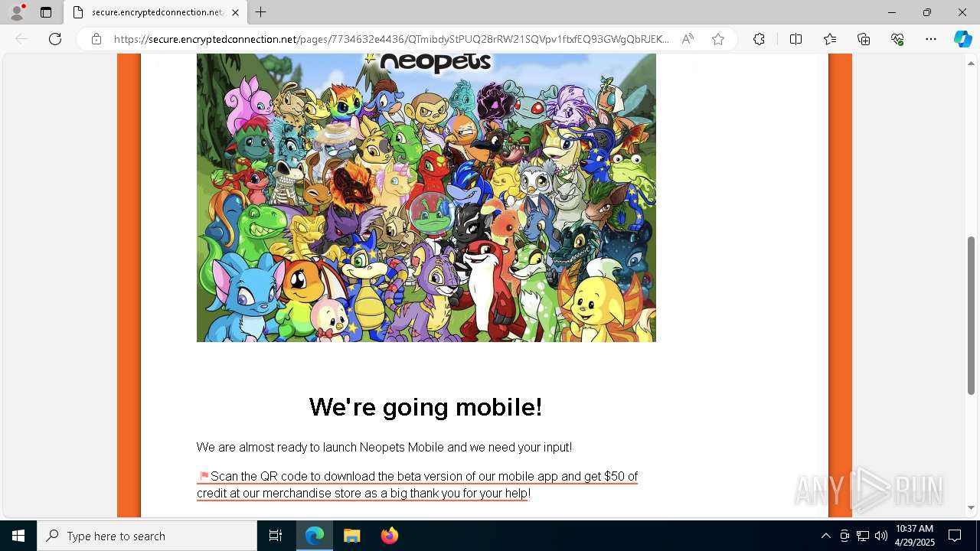Open Microsoft Edge from the taskbar
The image size is (980, 551).
[x=315, y=536]
